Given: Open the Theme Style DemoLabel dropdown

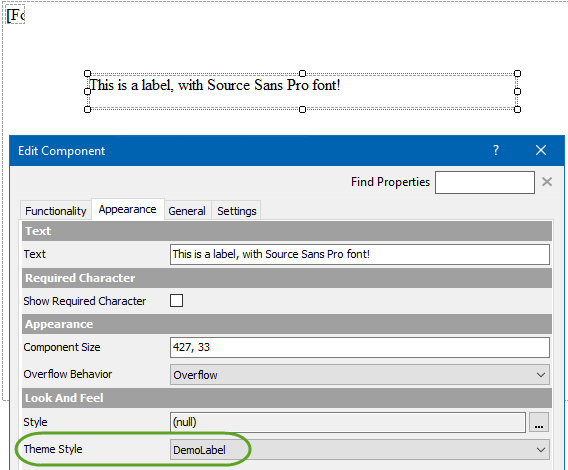Looking at the screenshot, I should tap(360, 450).
